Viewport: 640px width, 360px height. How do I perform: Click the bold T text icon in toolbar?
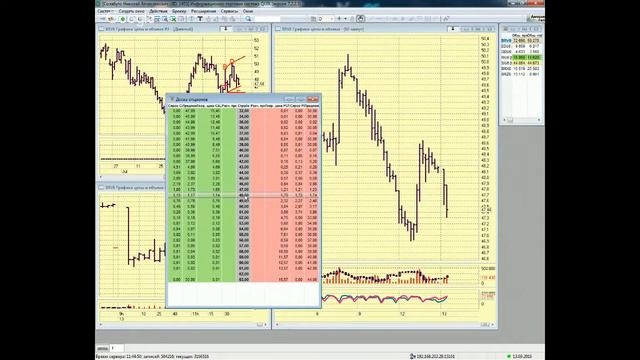[200, 19]
